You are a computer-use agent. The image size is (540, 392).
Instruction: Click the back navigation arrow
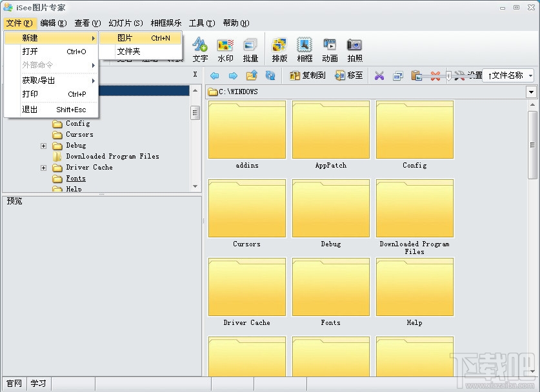coord(214,75)
